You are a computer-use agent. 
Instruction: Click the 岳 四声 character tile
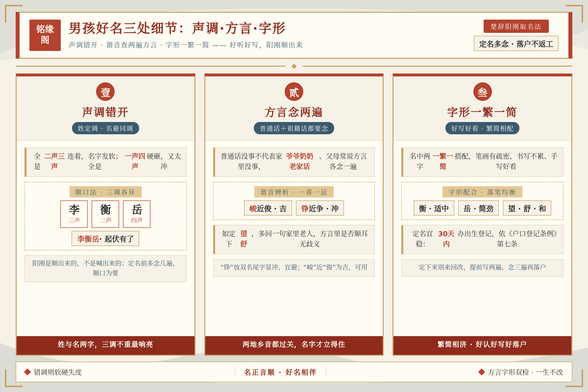point(137,214)
